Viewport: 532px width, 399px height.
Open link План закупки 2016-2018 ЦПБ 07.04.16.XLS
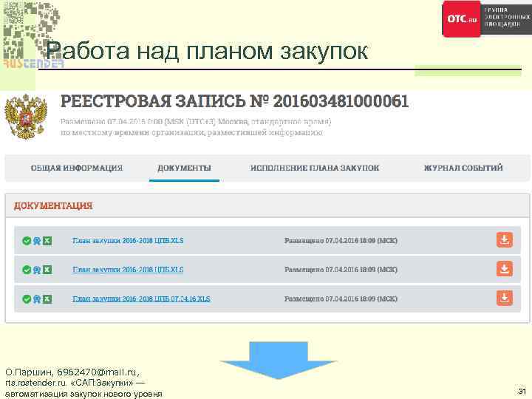(141, 299)
